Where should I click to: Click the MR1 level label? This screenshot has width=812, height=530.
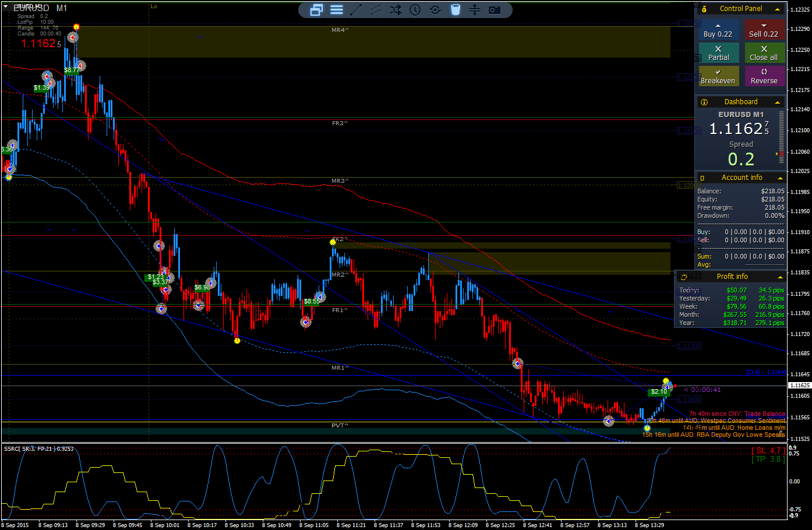point(340,368)
